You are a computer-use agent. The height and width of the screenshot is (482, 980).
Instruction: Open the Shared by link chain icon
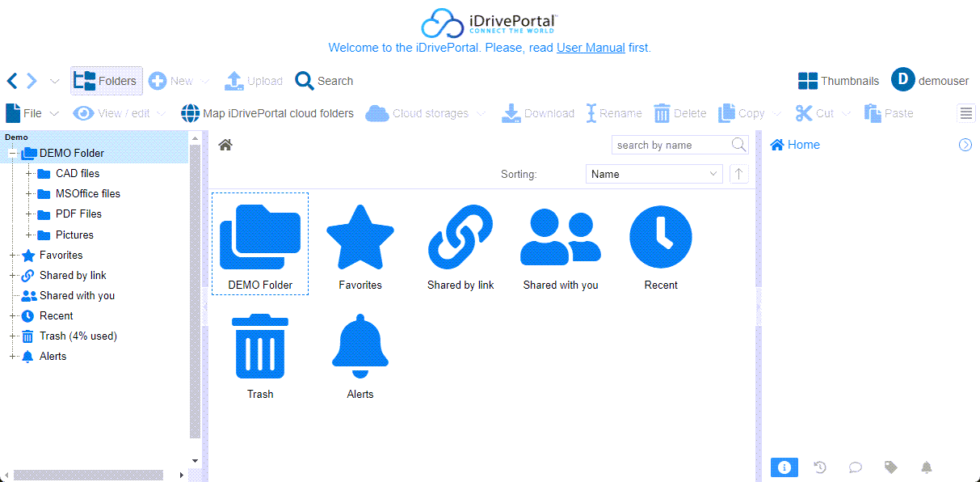click(461, 237)
